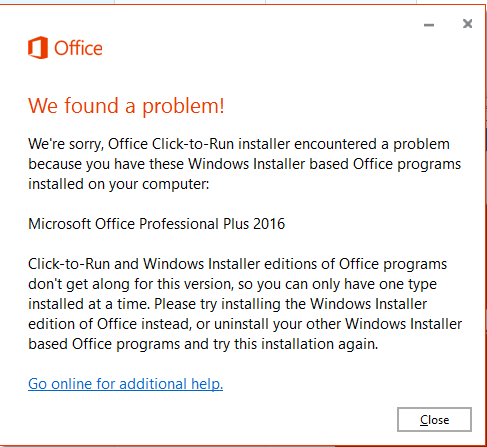This screenshot has width=487, height=447.
Task: Click the line starting 'because you have these'
Action: click(x=244, y=164)
